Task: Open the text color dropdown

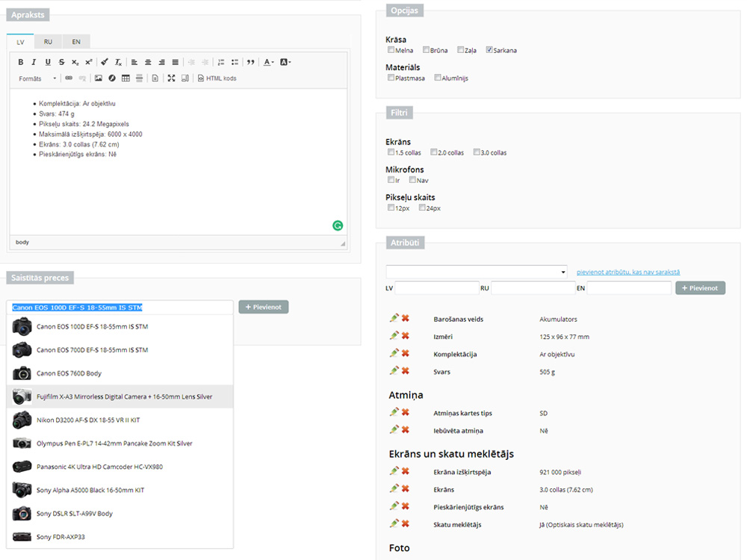Action: click(x=269, y=62)
